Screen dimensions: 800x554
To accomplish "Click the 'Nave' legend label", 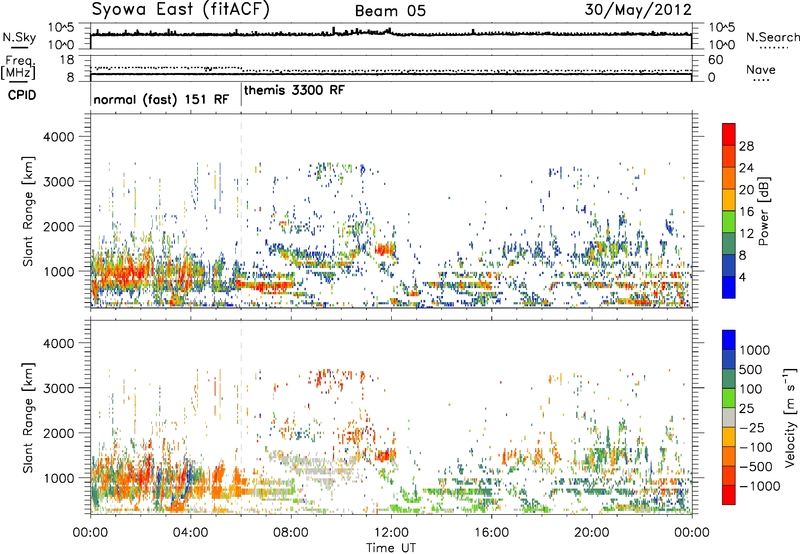I will [761, 69].
